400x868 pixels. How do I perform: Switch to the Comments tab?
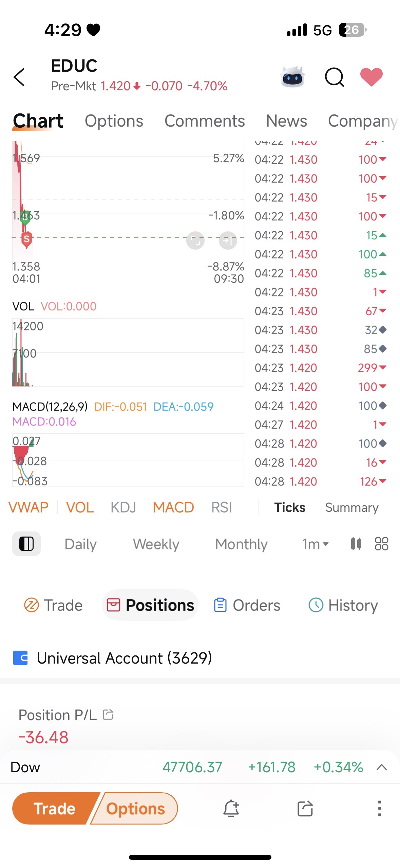coord(205,121)
